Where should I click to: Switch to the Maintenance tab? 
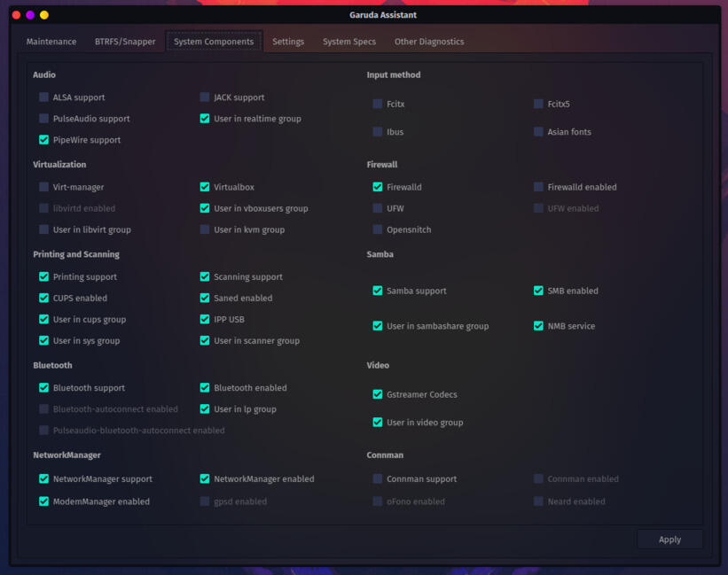pos(51,42)
